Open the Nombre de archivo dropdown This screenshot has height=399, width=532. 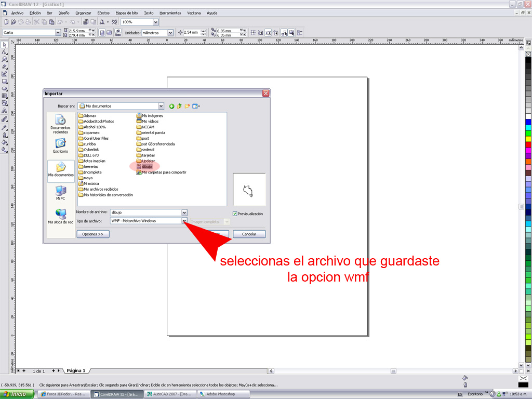(x=184, y=212)
